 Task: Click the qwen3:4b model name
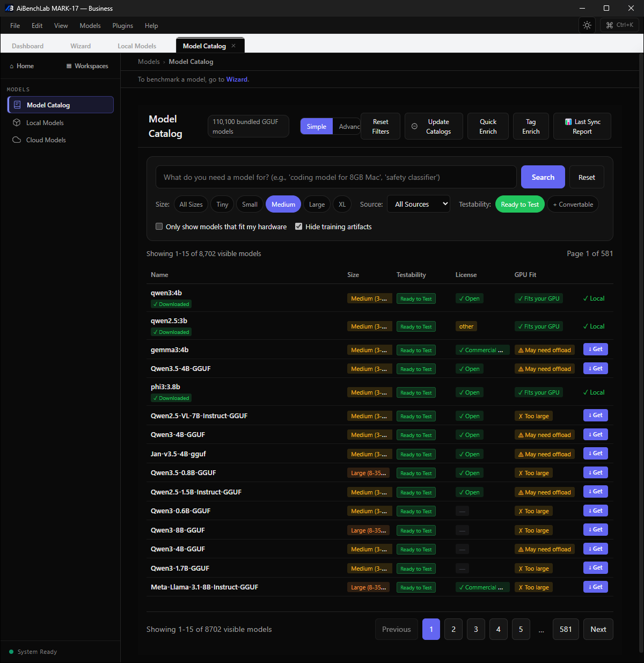(166, 293)
